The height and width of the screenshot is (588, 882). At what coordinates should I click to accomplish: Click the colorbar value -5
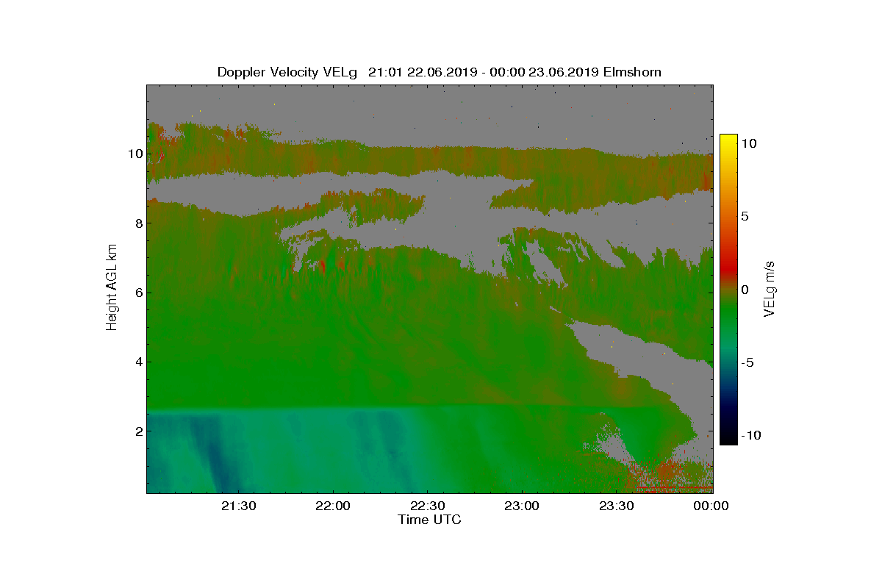(747, 362)
